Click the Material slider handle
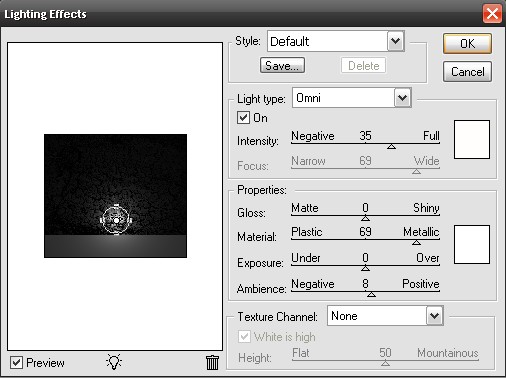Image resolution: width=506 pixels, height=378 pixels. coord(416,243)
